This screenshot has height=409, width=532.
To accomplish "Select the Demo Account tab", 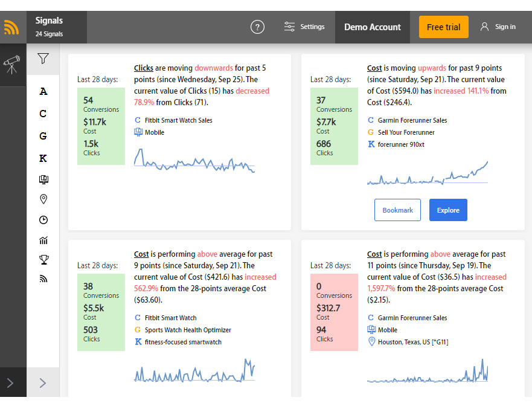I will [373, 27].
